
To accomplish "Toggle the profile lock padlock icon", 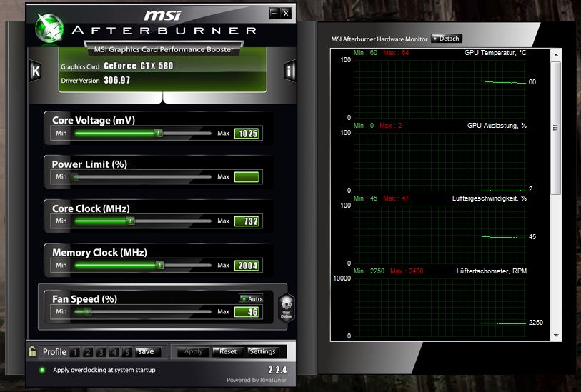I will click(32, 351).
